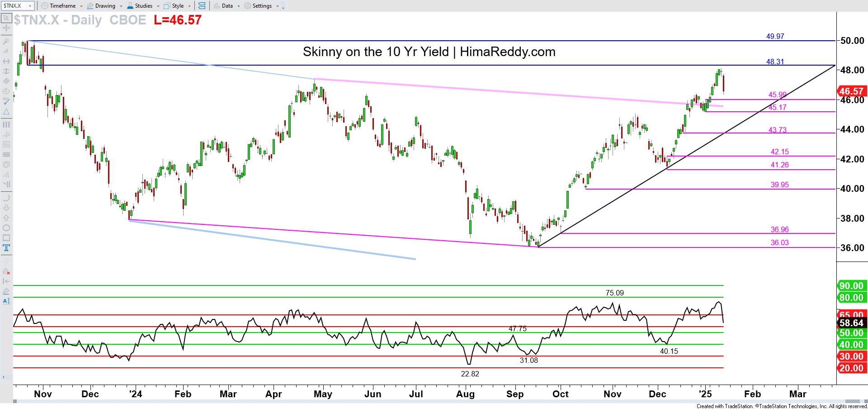Expand the Timeframe dropdown arrow
The image size is (868, 409).
[81, 6]
